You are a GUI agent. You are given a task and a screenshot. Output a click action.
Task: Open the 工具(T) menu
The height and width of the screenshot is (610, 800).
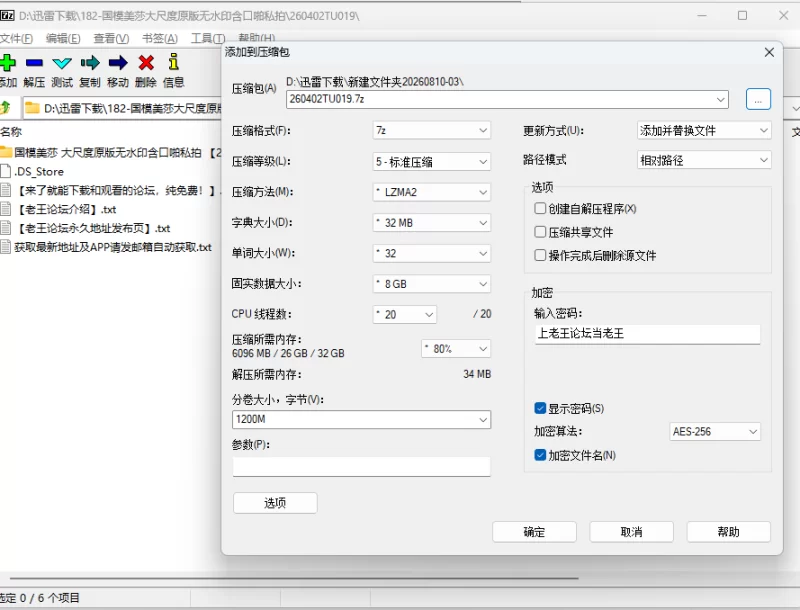pos(208,38)
